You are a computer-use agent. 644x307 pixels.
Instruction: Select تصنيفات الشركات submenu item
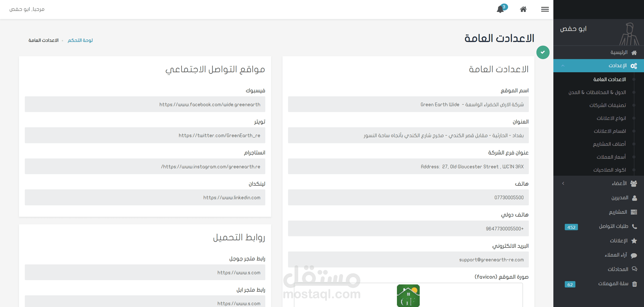608,105
